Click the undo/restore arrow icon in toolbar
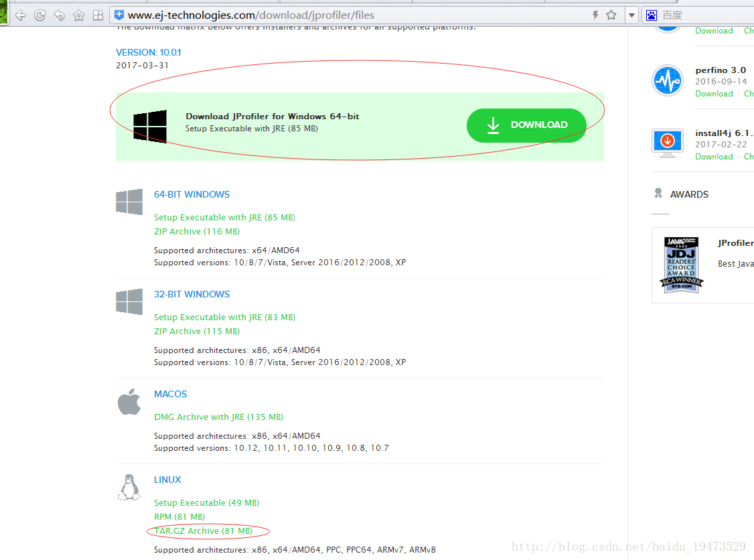The height and width of the screenshot is (560, 754). pos(59,15)
